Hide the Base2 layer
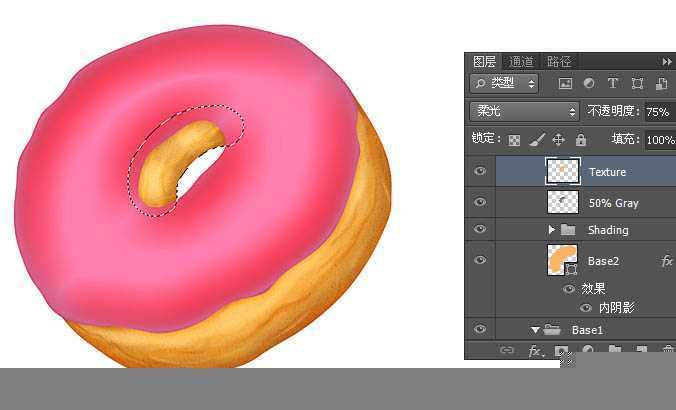Screen dimensions: 676x410 pos(480,260)
